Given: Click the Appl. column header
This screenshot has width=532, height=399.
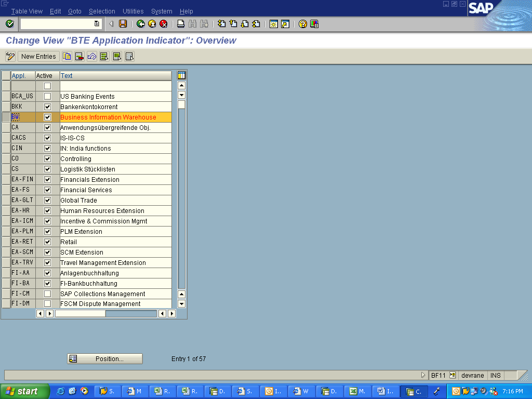Looking at the screenshot, I should tap(23, 76).
